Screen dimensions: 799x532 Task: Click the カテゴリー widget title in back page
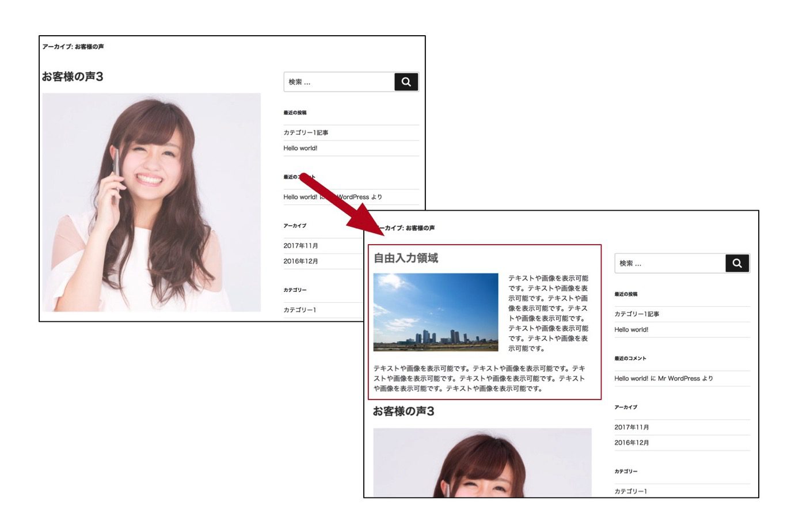(x=295, y=290)
